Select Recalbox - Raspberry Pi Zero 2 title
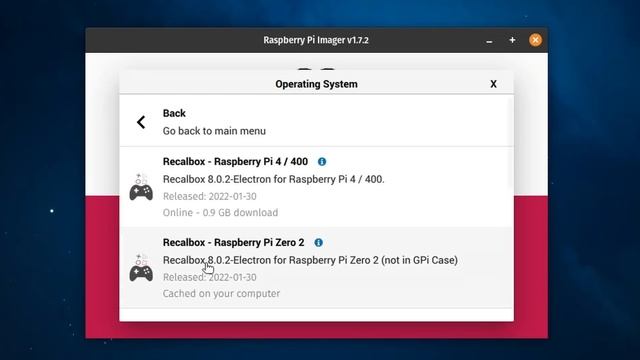The width and height of the screenshot is (640, 360). 233,242
